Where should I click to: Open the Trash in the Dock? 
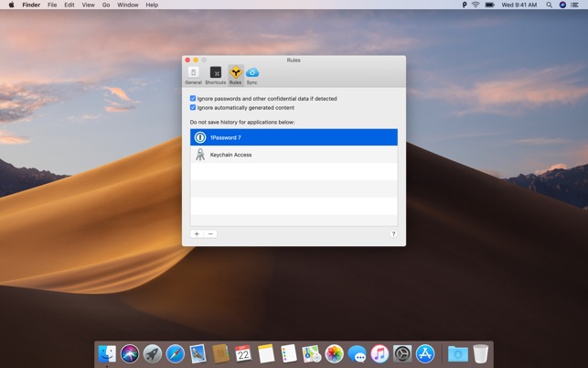coord(481,353)
